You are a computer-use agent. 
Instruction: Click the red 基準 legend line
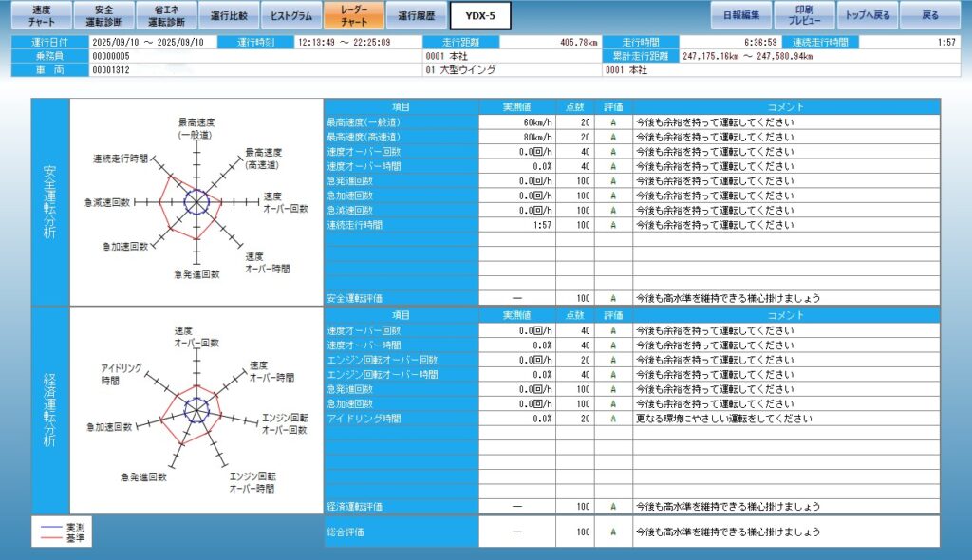coord(48,537)
